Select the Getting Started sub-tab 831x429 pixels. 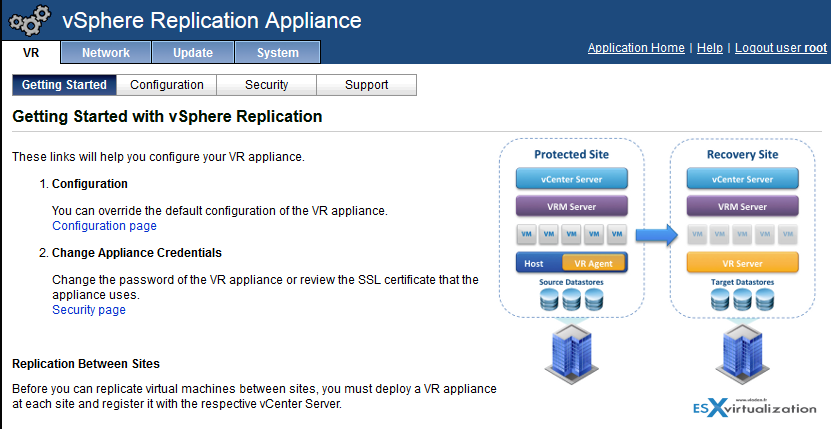coord(64,85)
